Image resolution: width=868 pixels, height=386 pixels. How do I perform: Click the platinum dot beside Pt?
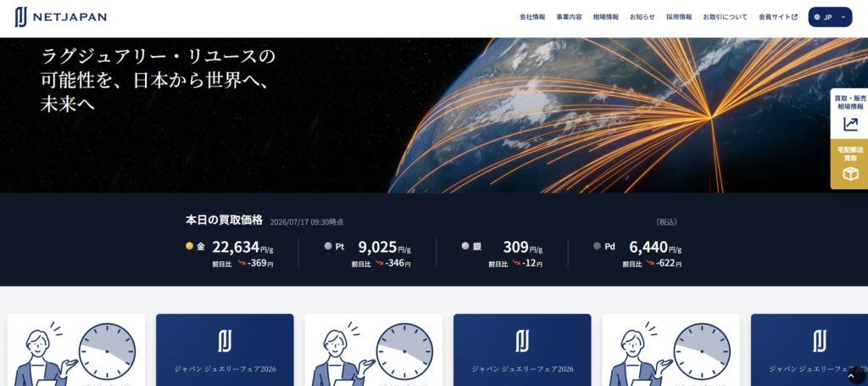pyautogui.click(x=328, y=246)
